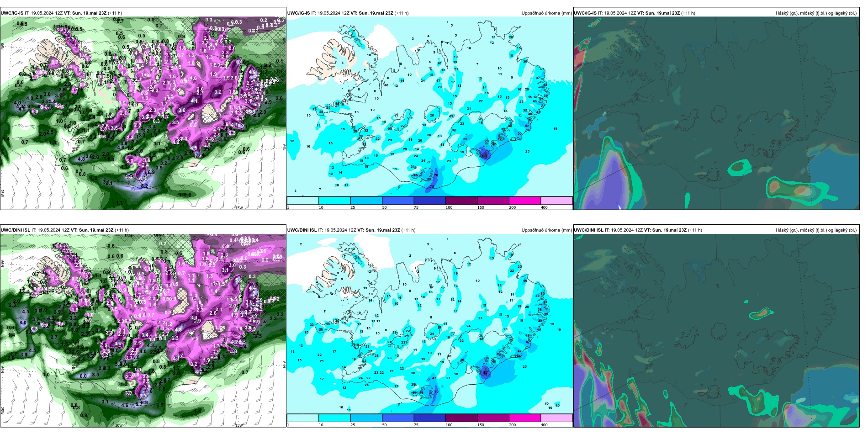Open the IG-IS accumulated precipitation map
868x434 pixels.
coord(430,106)
